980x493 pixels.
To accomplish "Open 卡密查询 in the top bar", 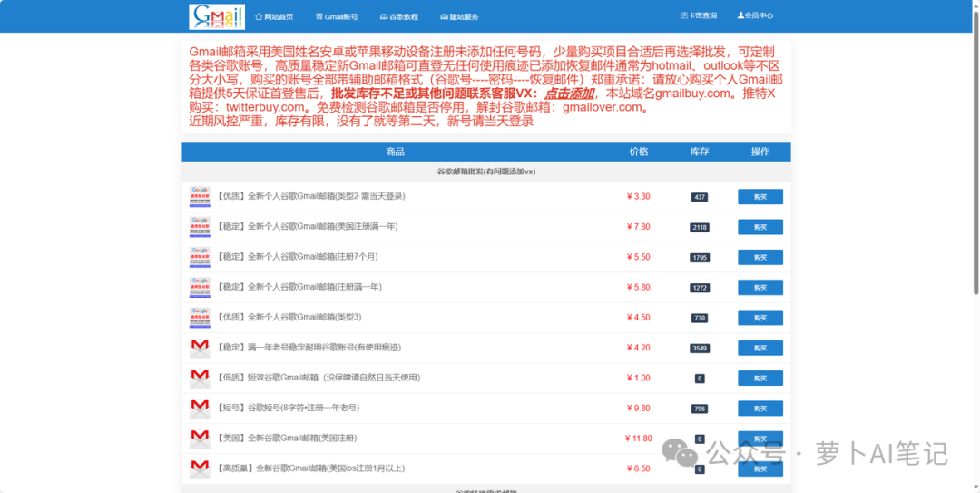I will point(699,15).
